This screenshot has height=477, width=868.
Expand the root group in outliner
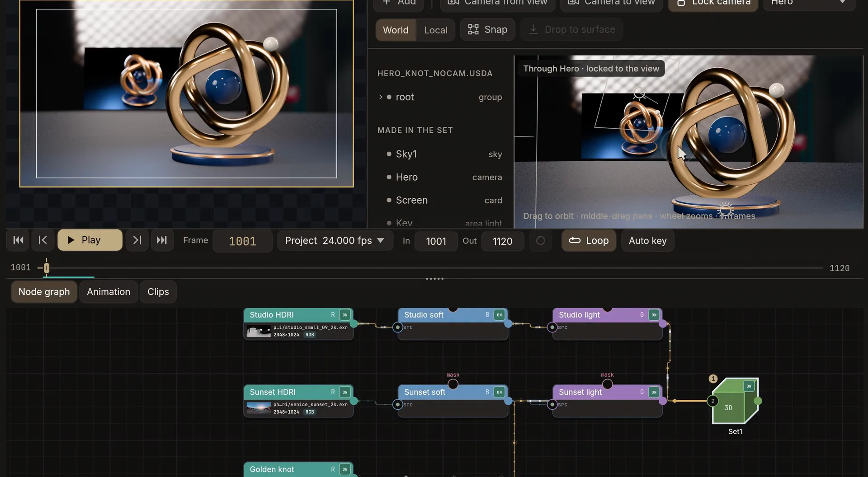[381, 97]
